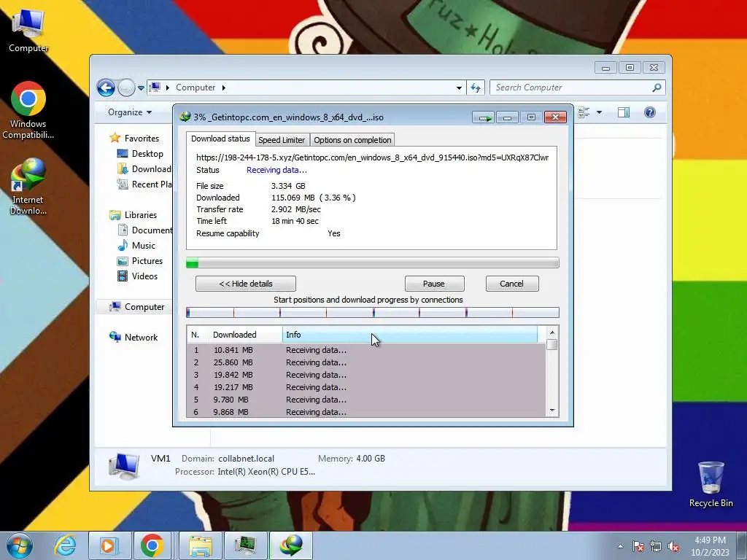Click the Downloaded column header
This screenshot has width=747, height=560.
246,335
